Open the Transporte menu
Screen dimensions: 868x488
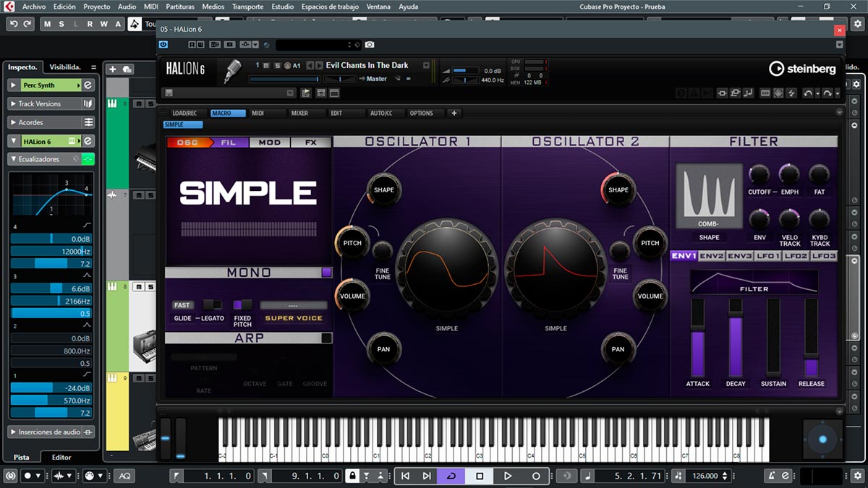click(247, 7)
